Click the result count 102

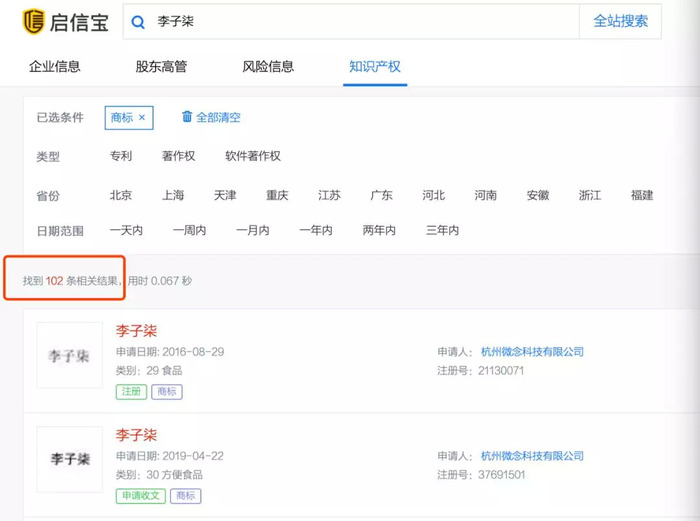click(54, 281)
